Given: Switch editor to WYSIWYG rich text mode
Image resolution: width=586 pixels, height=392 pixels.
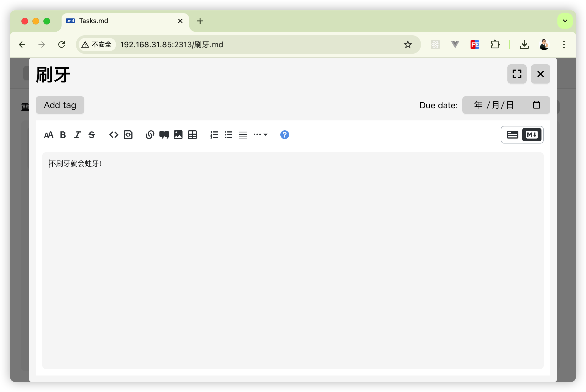Looking at the screenshot, I should coord(512,135).
